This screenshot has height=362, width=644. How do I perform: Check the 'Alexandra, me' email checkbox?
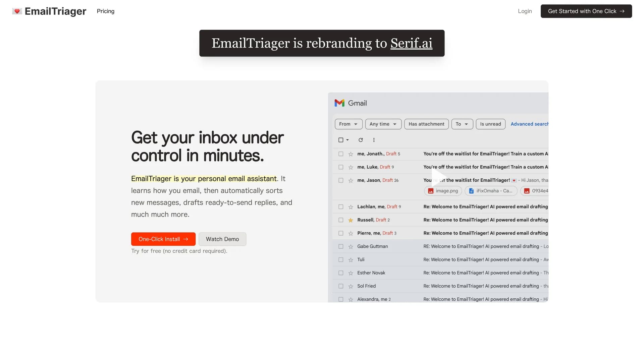coord(341,299)
